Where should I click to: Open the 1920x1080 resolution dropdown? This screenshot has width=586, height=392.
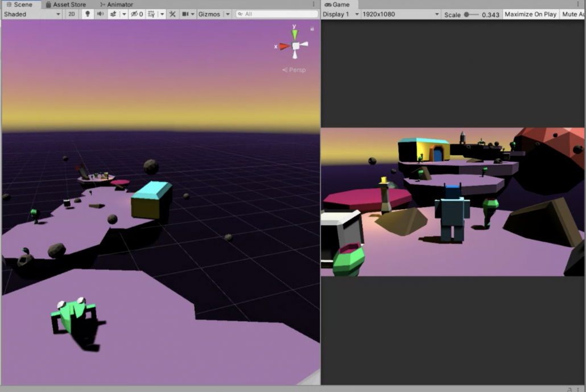pos(401,14)
